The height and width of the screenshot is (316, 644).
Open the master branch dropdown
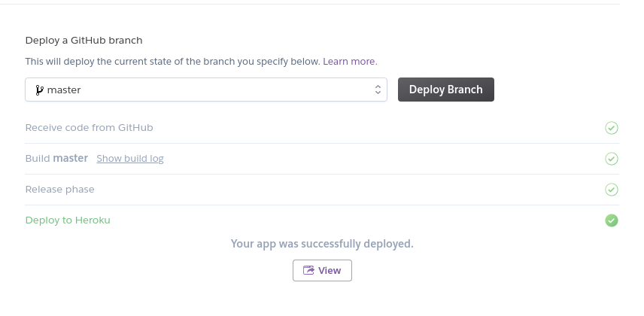click(x=206, y=90)
